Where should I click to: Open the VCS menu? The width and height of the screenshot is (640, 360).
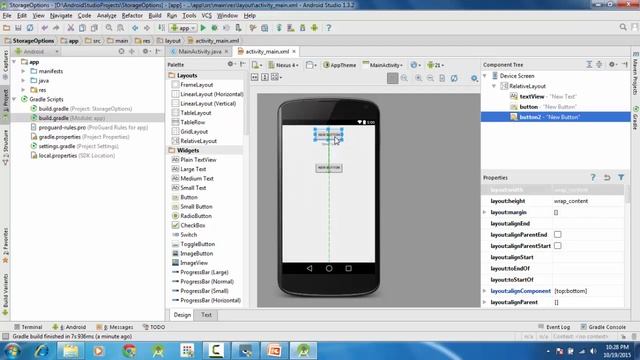(207, 16)
